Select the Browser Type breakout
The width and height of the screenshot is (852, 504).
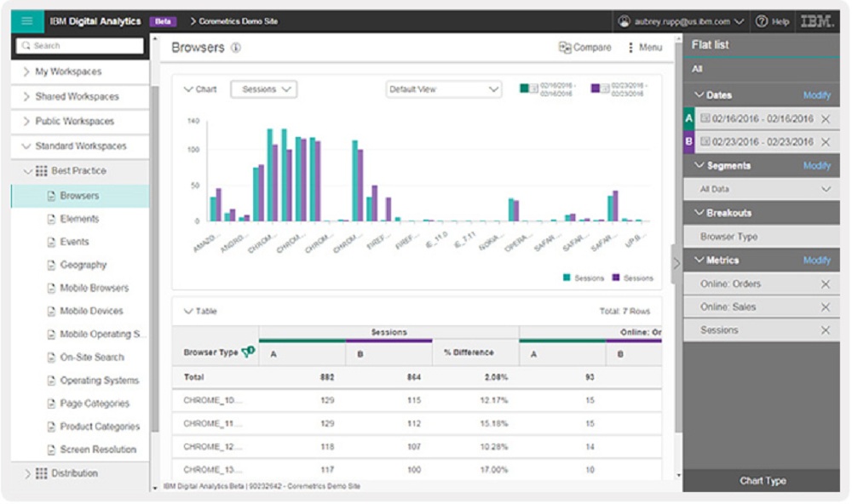[x=761, y=237]
